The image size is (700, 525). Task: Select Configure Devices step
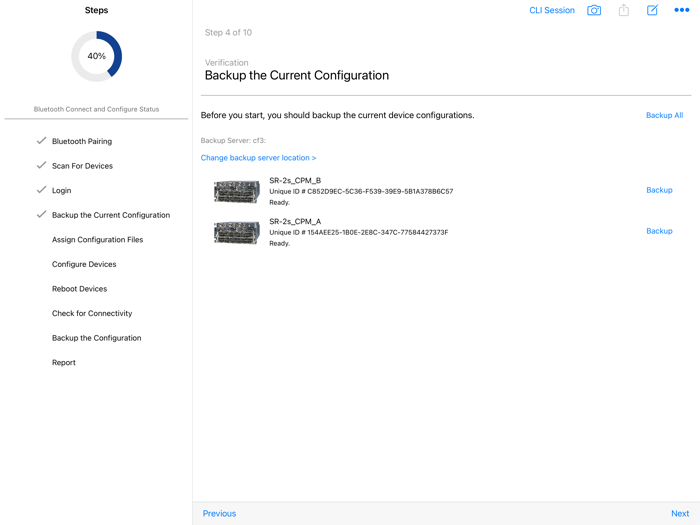pos(84,264)
